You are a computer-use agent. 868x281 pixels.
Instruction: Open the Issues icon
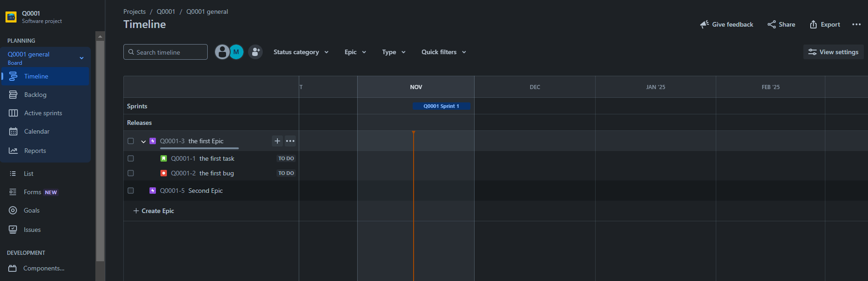(13, 230)
